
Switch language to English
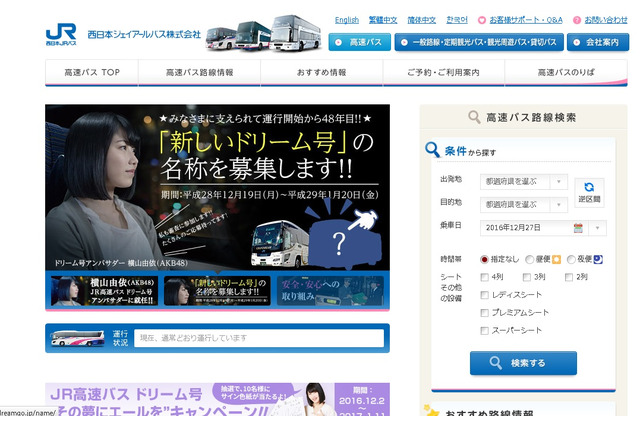coord(347,20)
